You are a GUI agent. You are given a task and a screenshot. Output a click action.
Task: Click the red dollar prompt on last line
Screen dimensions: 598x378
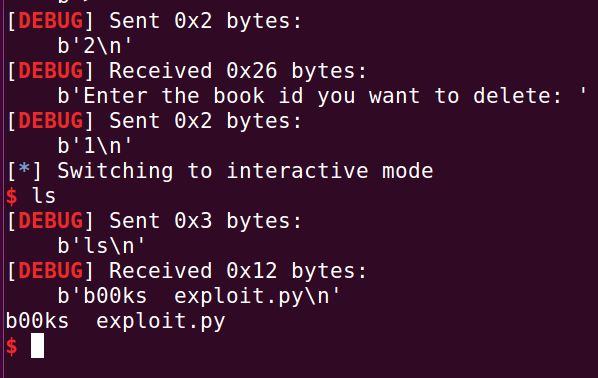pyautogui.click(x=11, y=346)
